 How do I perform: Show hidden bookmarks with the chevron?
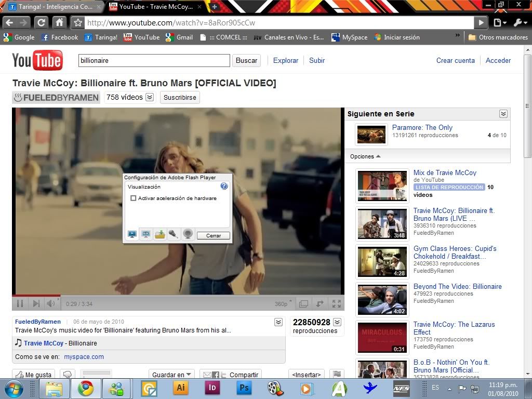[x=457, y=35]
